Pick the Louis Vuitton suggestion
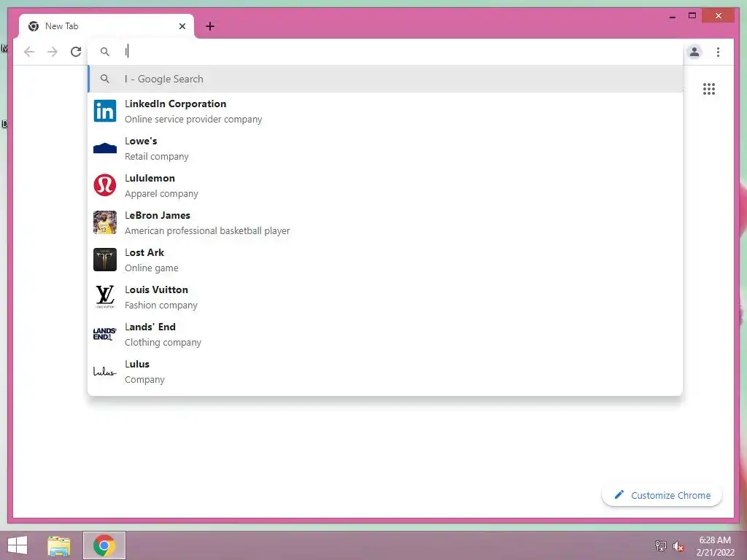The image size is (747, 560). (385, 297)
